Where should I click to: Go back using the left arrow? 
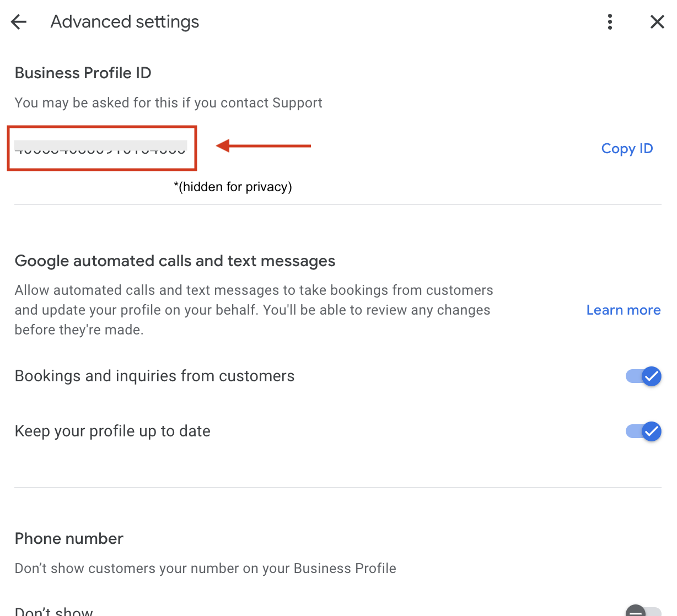(19, 22)
